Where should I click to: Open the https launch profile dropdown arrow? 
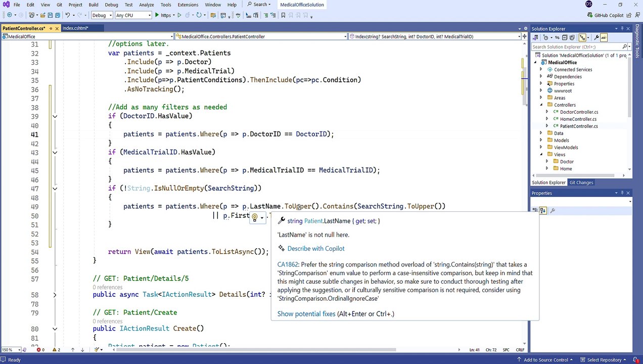pyautogui.click(x=173, y=15)
